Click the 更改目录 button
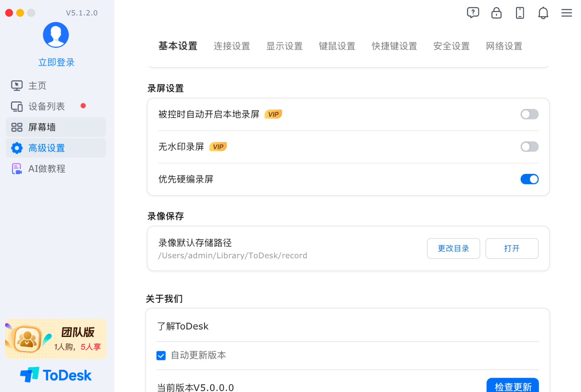Screen dimensions: 581x392 coord(453,248)
